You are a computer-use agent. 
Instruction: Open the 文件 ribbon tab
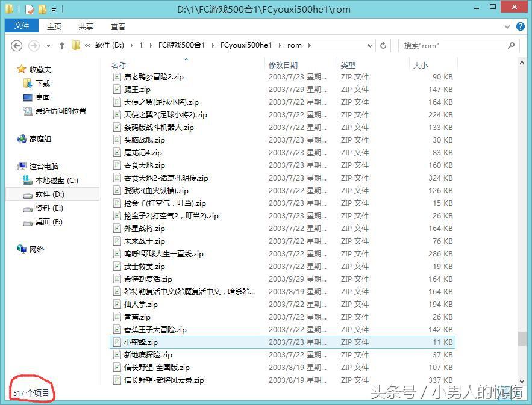pyautogui.click(x=22, y=26)
